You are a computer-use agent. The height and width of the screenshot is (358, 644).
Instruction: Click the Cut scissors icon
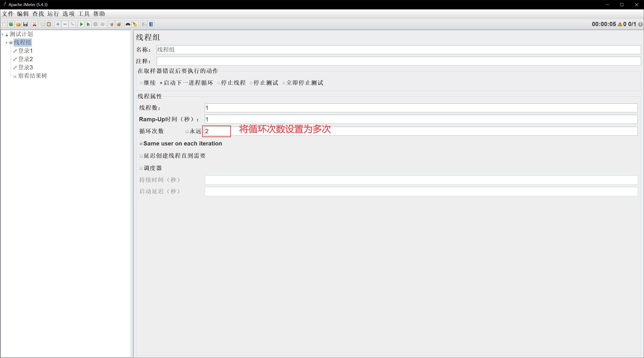pos(35,24)
